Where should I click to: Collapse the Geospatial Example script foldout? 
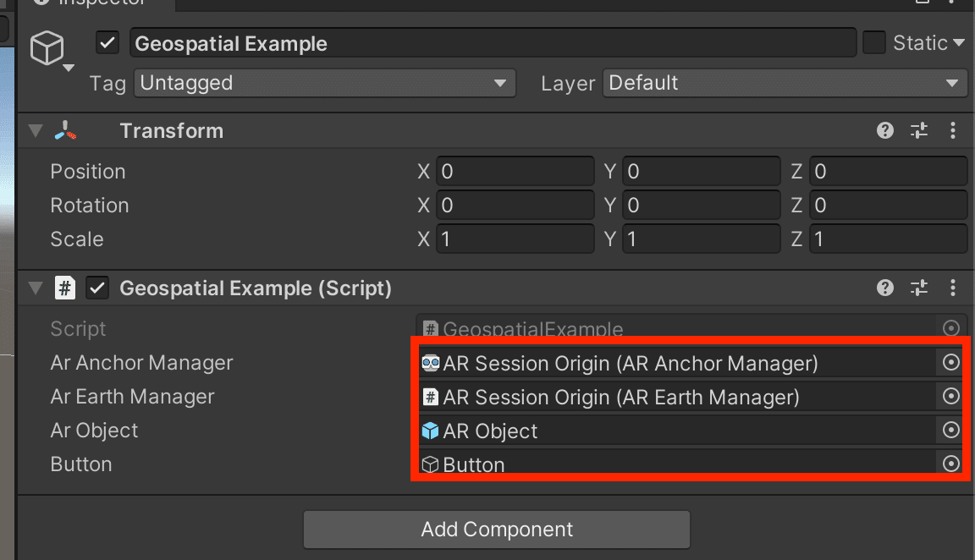click(x=36, y=288)
